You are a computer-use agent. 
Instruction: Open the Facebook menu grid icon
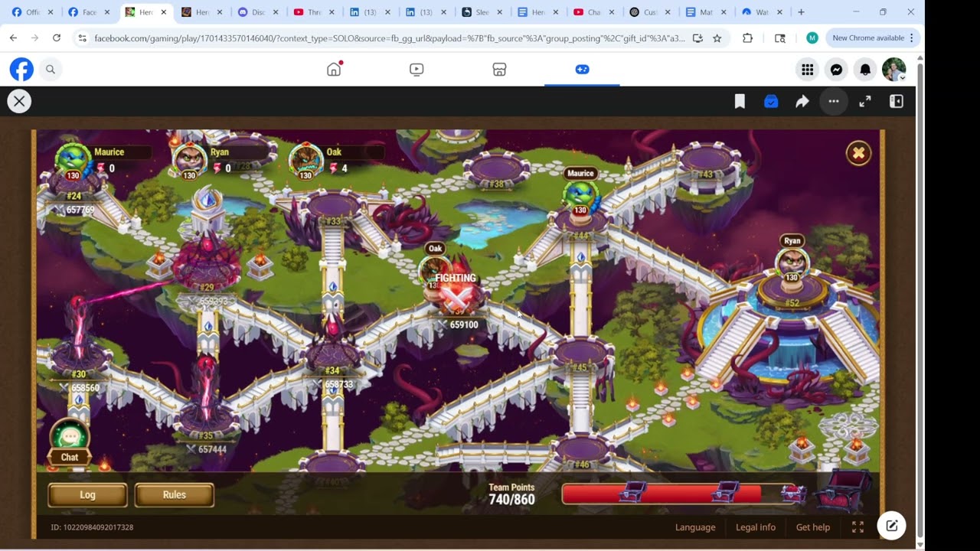pyautogui.click(x=807, y=70)
